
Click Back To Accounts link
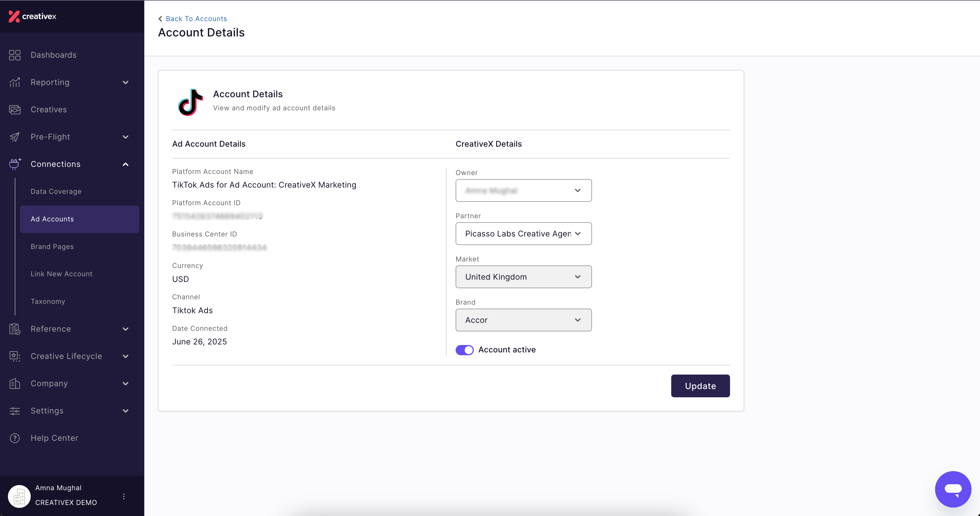point(196,19)
